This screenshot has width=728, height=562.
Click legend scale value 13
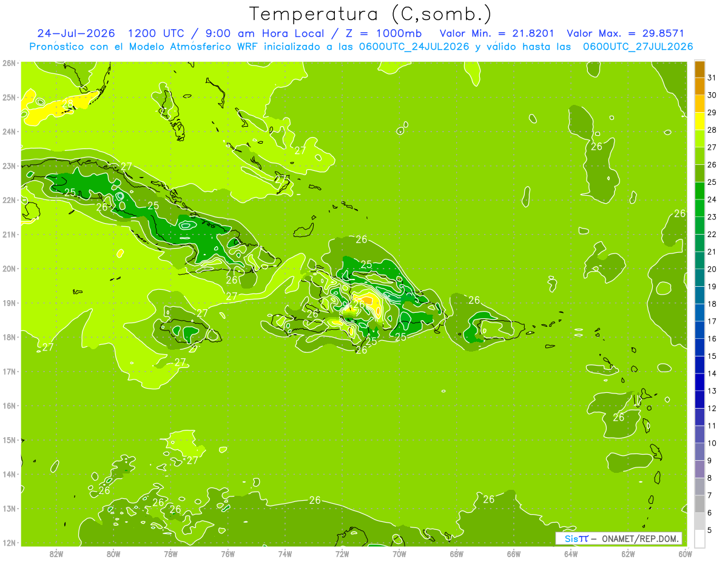[712, 391]
